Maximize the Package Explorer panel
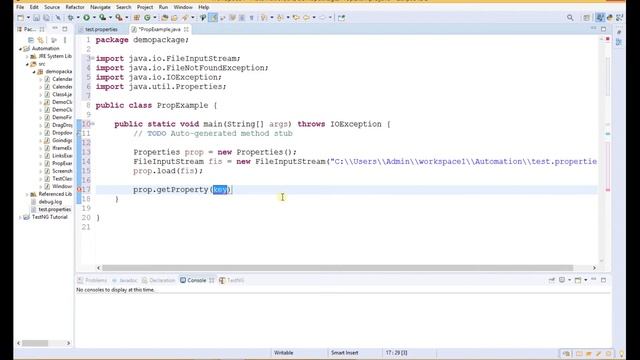 pyautogui.click(x=65, y=29)
